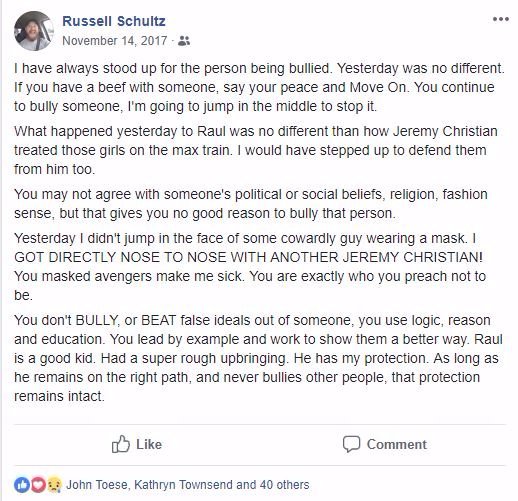The width and height of the screenshot is (518, 501).
Task: Click the paragraph starting 'What happened yesterday to Raul'
Action: (x=256, y=150)
